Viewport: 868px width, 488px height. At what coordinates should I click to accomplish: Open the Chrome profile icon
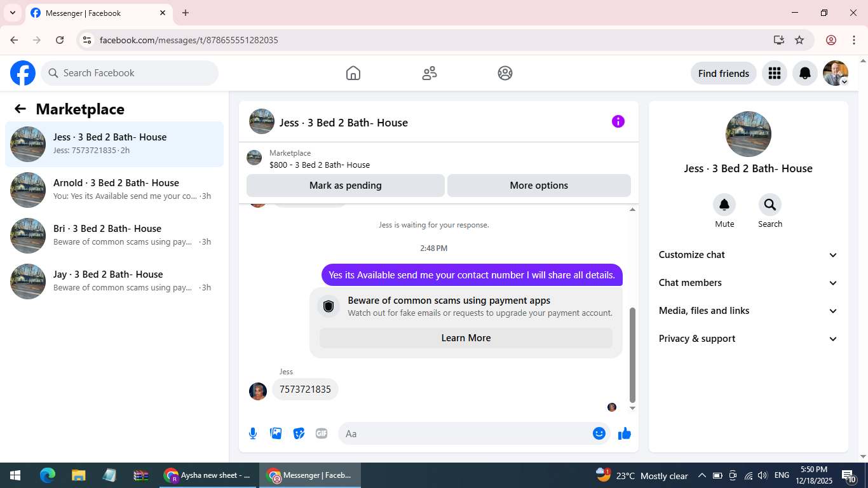(x=831, y=40)
